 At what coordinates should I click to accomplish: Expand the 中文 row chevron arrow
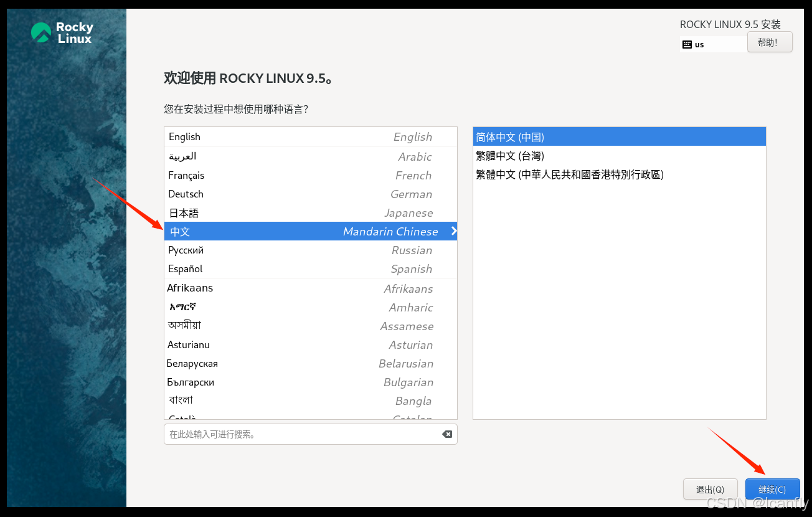pyautogui.click(x=453, y=231)
